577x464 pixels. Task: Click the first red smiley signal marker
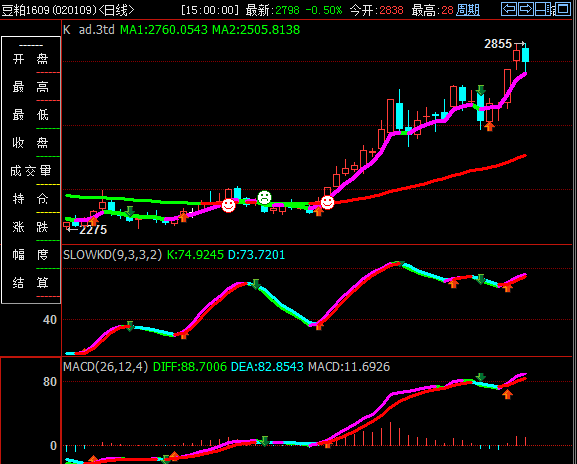coord(228,205)
